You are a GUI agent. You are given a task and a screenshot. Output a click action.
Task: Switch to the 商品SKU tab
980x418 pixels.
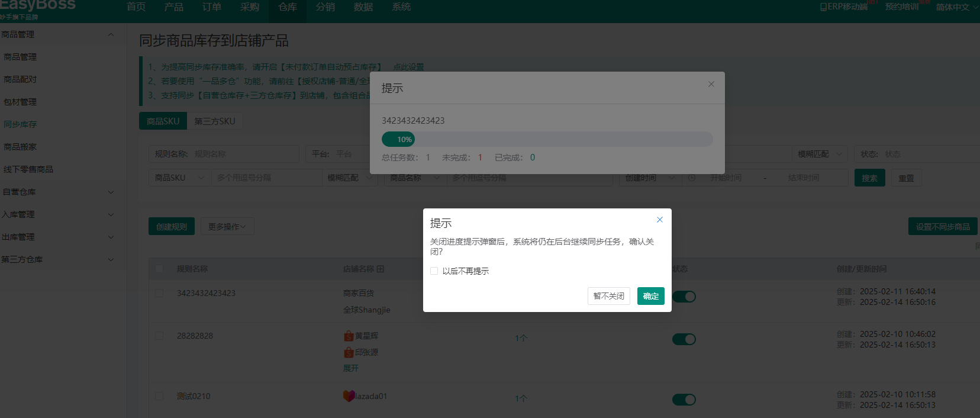(x=163, y=121)
